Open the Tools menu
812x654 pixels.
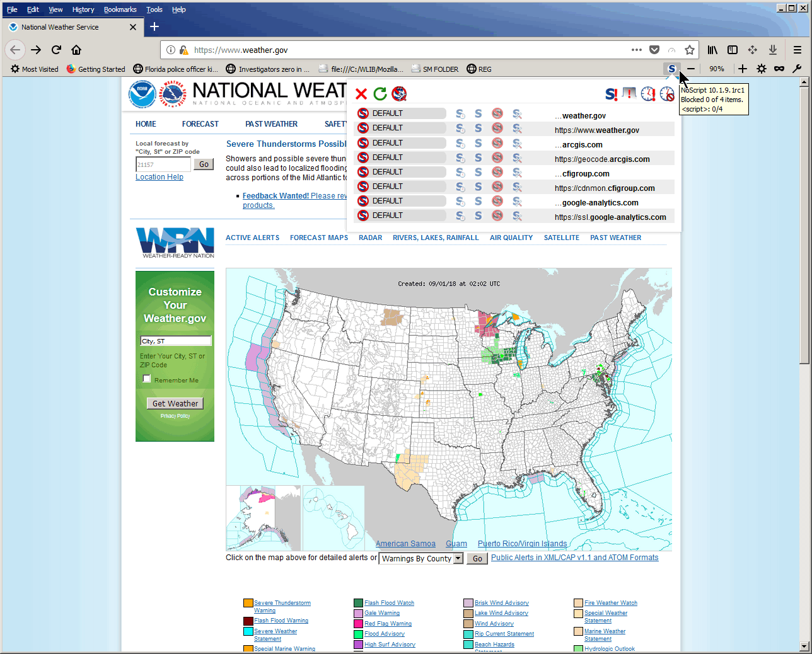154,9
